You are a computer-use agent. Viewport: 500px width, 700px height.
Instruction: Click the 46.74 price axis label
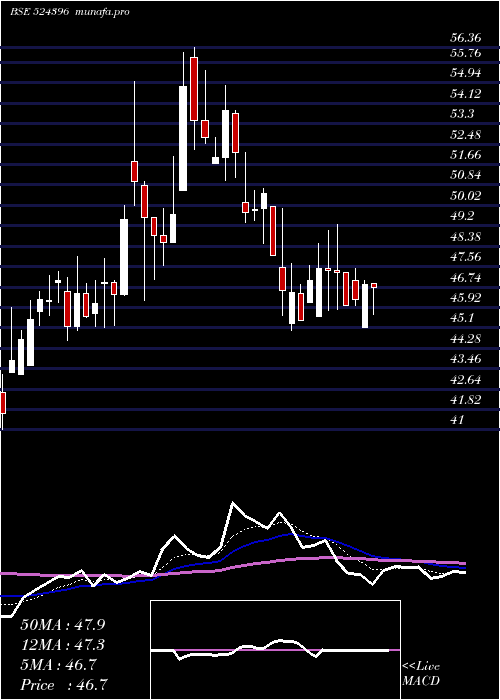click(x=466, y=278)
